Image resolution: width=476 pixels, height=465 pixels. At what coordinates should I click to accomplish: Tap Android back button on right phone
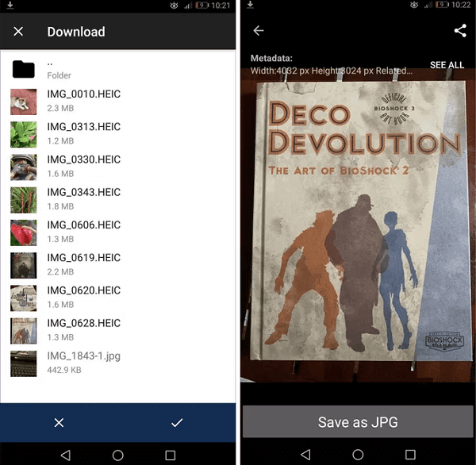point(305,455)
